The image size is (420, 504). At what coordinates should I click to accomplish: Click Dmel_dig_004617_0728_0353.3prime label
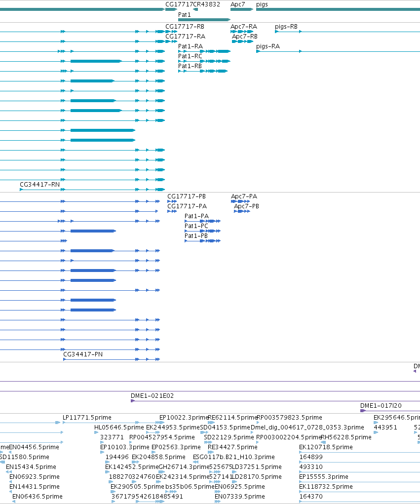tap(307, 427)
